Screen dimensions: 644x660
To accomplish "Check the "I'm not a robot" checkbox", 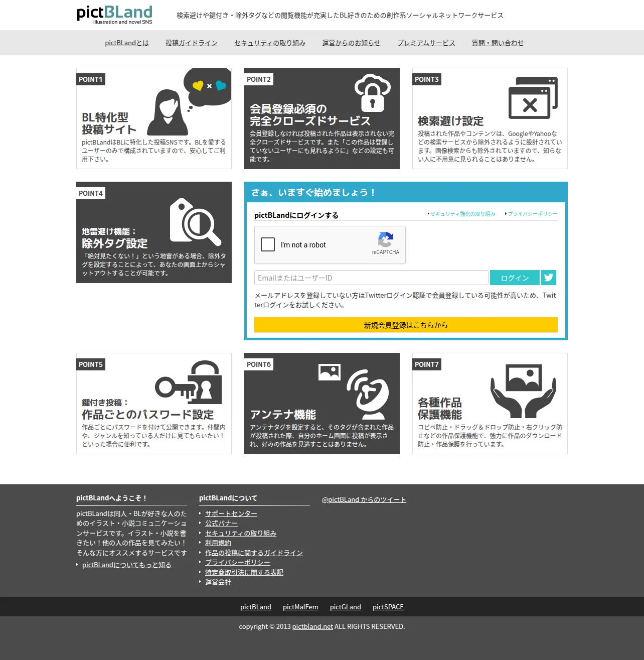I will (268, 244).
